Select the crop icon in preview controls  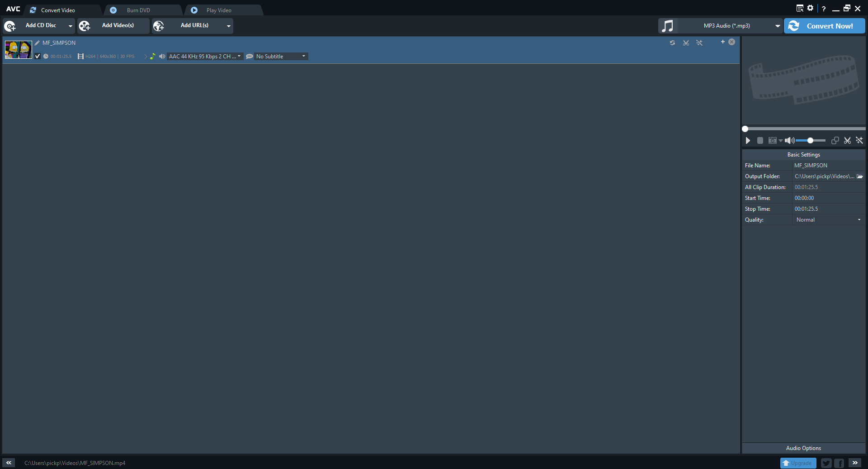tap(835, 140)
